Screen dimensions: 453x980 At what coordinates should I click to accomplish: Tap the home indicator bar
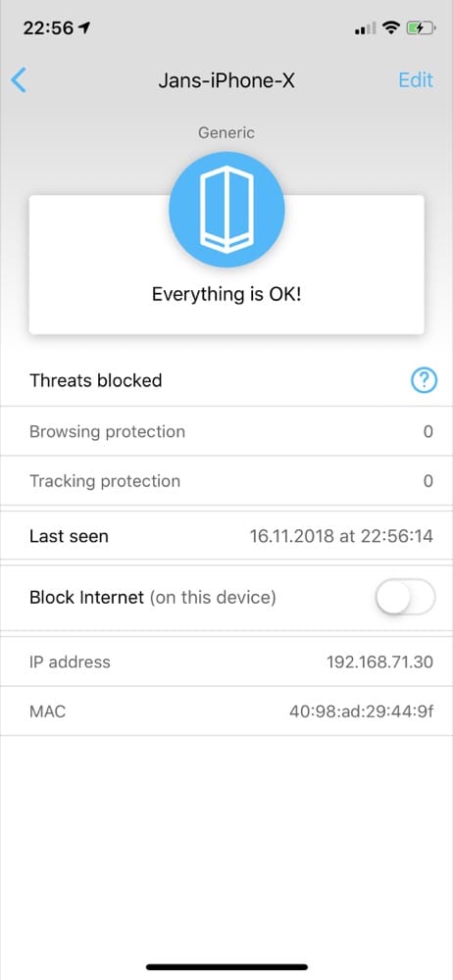(x=226, y=967)
